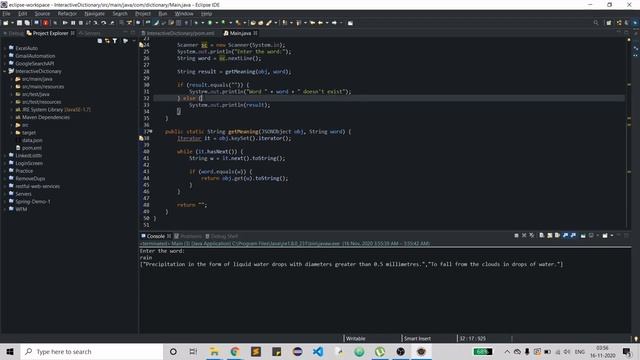Click the Windows search box

click(92, 351)
